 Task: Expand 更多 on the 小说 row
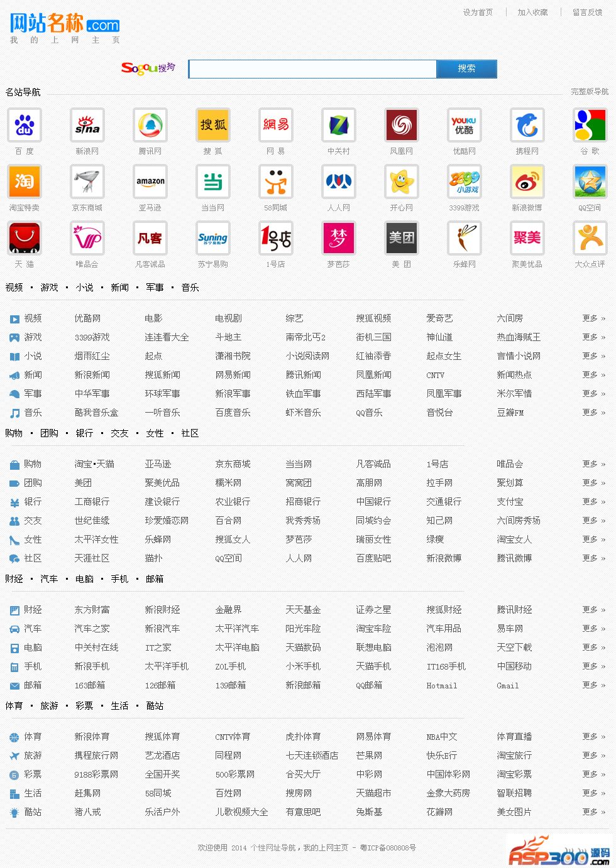(593, 356)
